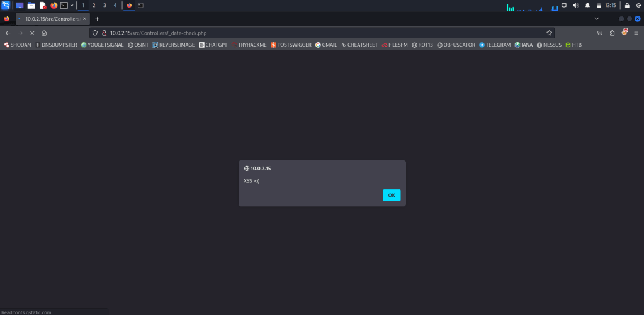The height and width of the screenshot is (315, 644).
Task: Go to the browser home page
Action: 44,33
